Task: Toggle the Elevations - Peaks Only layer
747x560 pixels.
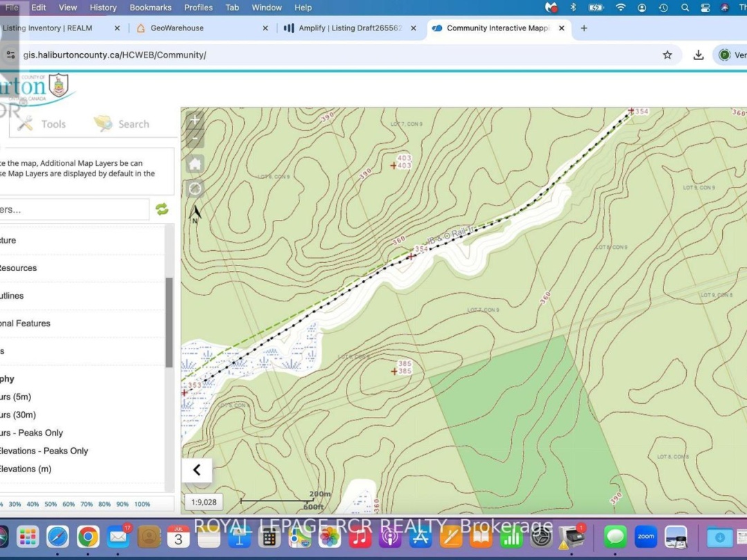Action: click(x=44, y=451)
